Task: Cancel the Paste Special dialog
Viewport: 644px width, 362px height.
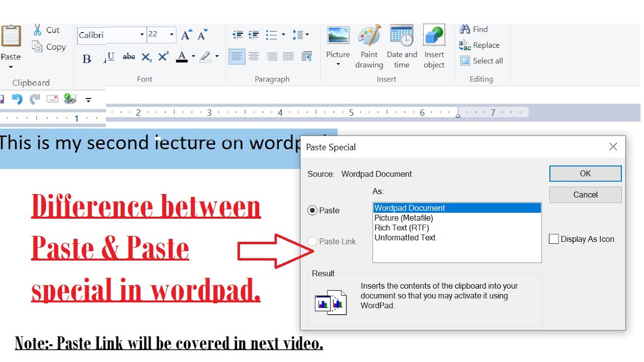Action: (585, 195)
